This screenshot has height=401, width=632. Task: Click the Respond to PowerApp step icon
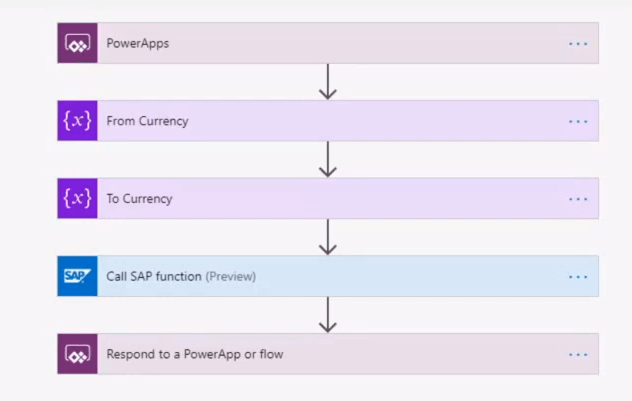[77, 354]
